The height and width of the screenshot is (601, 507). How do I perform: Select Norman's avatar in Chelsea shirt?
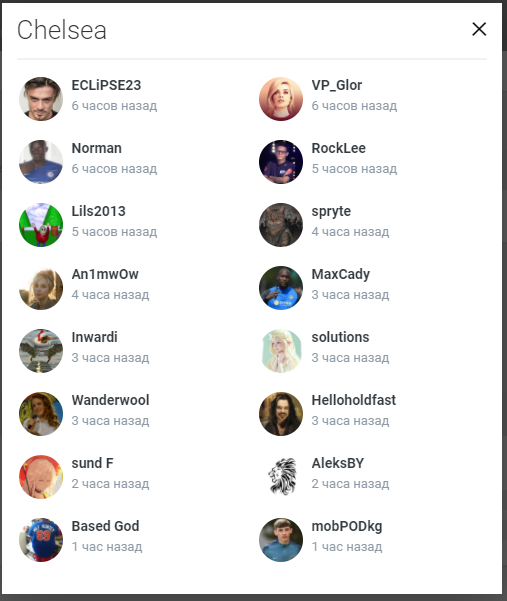click(41, 162)
